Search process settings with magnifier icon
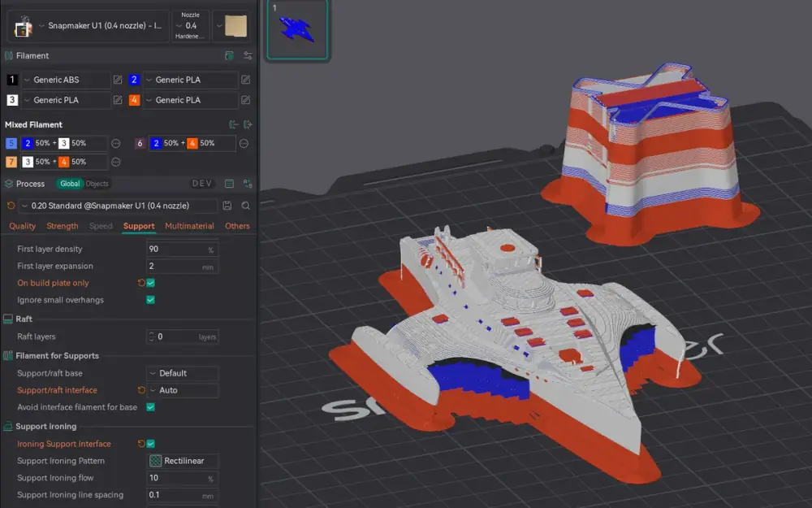The image size is (812, 508). click(x=245, y=206)
